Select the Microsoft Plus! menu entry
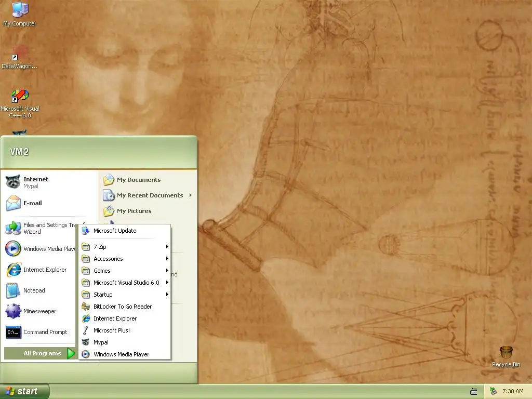This screenshot has width=532, height=399. coord(125,330)
